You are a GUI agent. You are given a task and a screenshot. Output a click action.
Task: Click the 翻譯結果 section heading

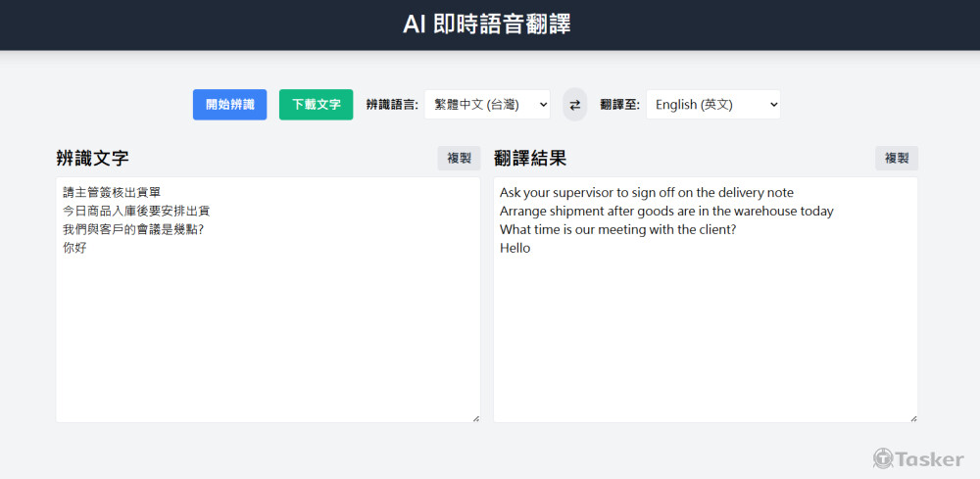click(530, 158)
